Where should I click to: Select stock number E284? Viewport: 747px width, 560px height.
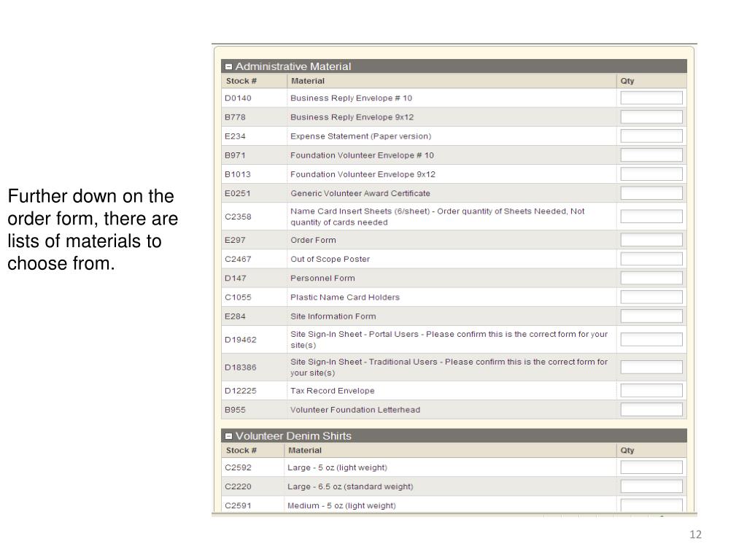[235, 316]
